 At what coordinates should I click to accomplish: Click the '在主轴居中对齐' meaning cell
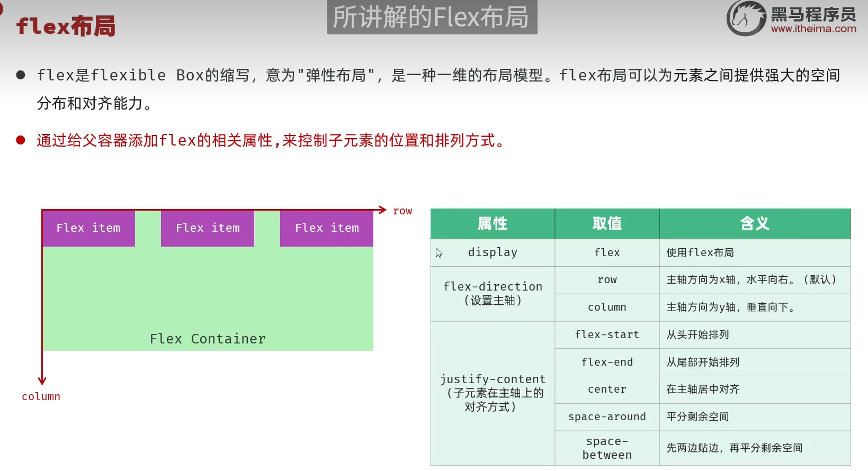pos(755,390)
